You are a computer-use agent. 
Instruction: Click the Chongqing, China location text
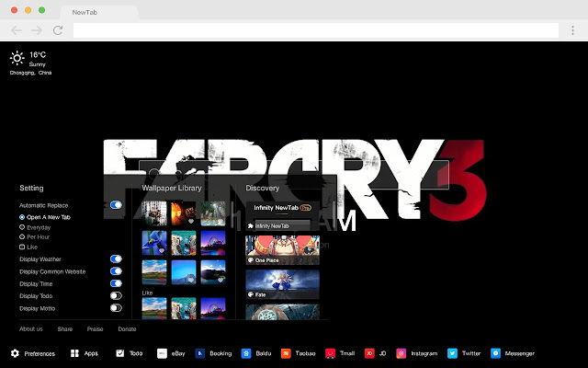[30, 73]
